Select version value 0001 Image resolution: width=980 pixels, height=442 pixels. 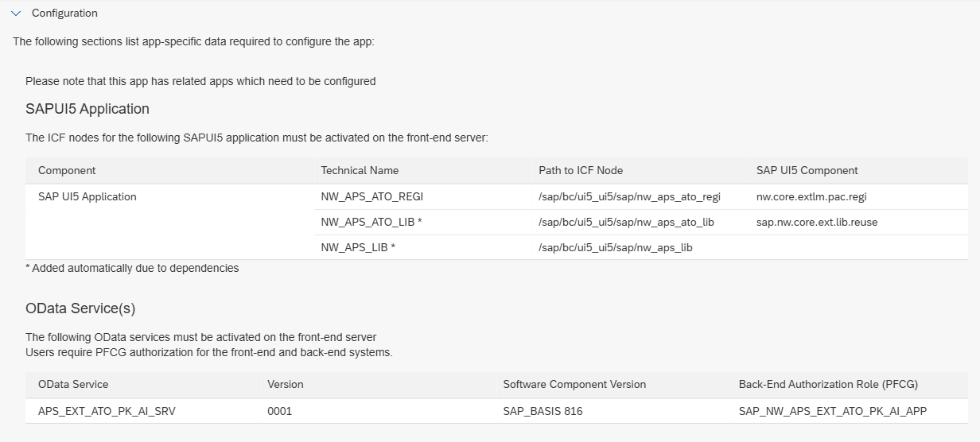pyautogui.click(x=280, y=411)
